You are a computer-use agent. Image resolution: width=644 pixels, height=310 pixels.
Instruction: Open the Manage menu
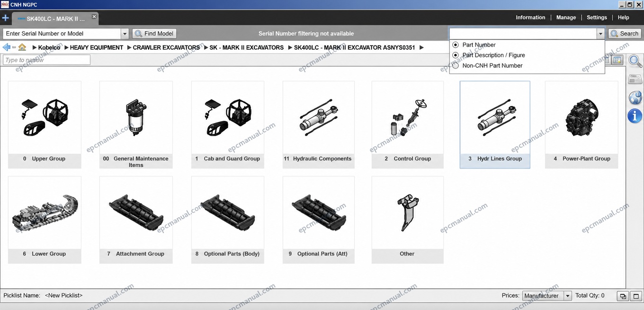tap(566, 18)
